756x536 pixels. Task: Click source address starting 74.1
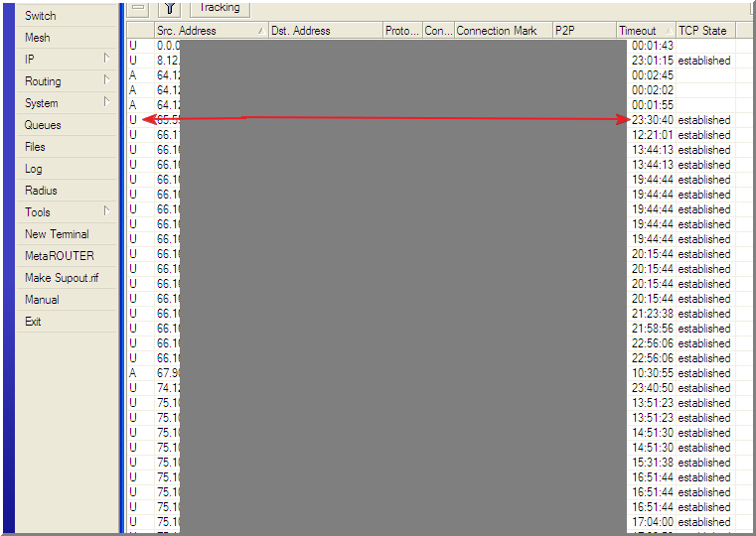[168, 388]
